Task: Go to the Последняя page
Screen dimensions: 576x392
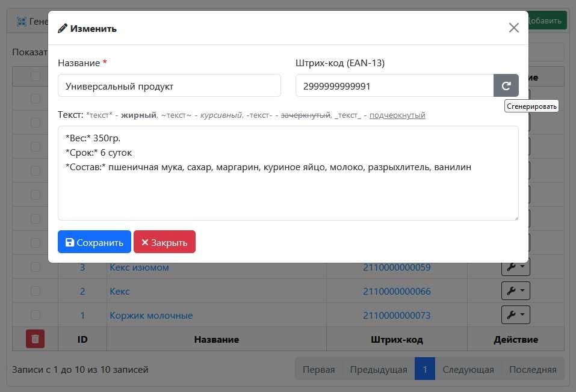Action: (533, 369)
